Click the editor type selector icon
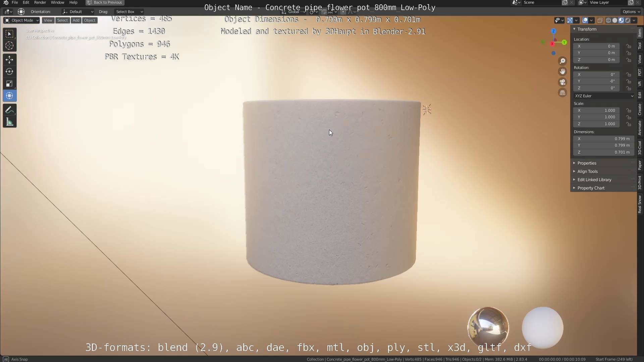 coord(8,12)
